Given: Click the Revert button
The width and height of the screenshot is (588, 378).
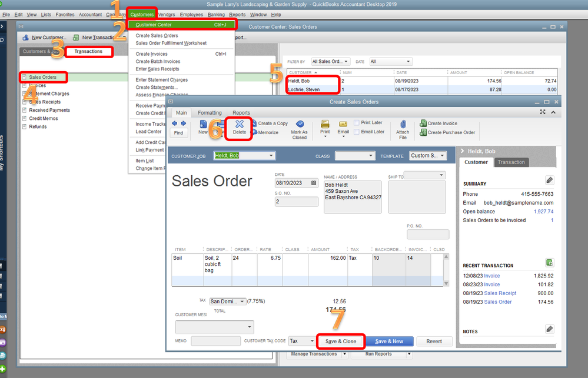Looking at the screenshot, I should (434, 342).
